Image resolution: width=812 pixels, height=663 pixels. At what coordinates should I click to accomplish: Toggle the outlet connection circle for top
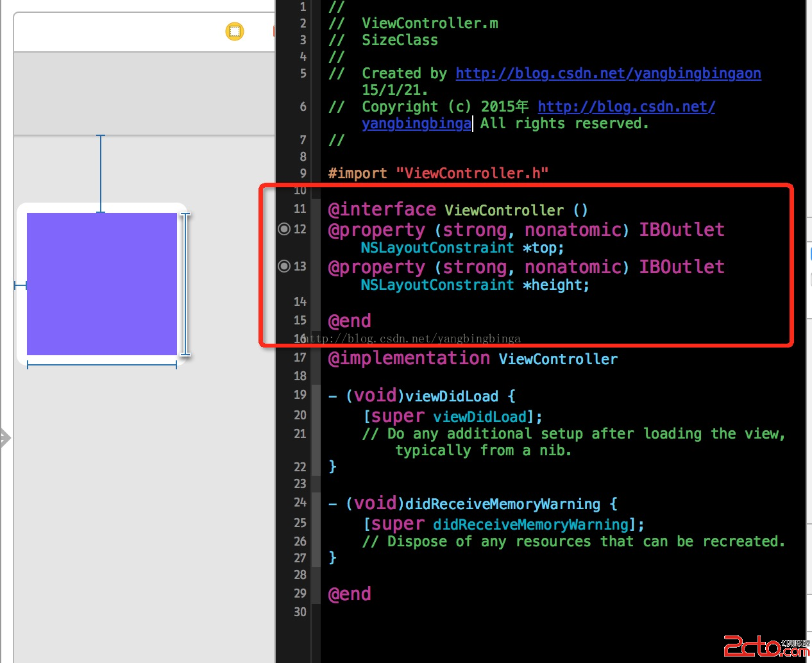tap(284, 229)
